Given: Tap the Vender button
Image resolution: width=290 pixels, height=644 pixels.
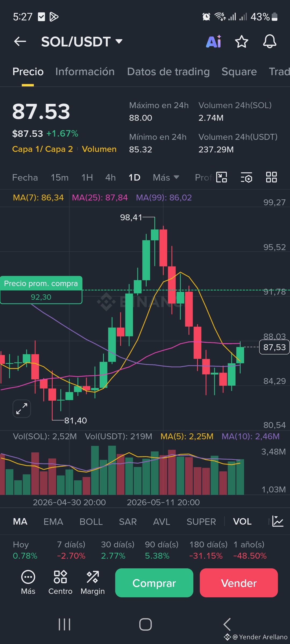Looking at the screenshot, I should (x=239, y=583).
